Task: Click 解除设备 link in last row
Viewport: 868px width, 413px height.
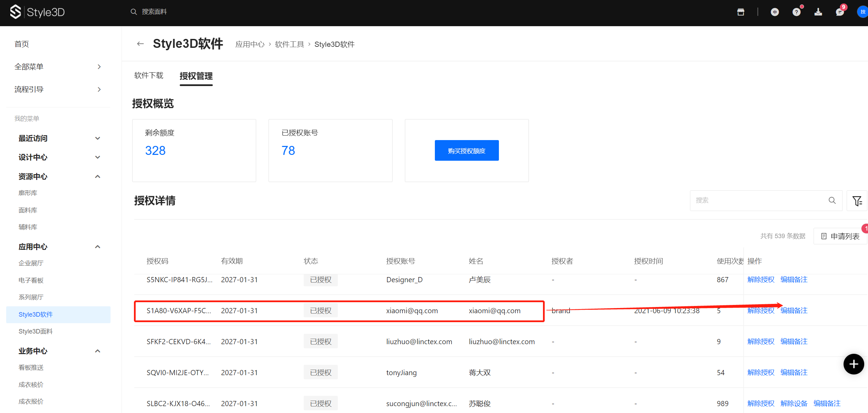Action: pos(794,403)
